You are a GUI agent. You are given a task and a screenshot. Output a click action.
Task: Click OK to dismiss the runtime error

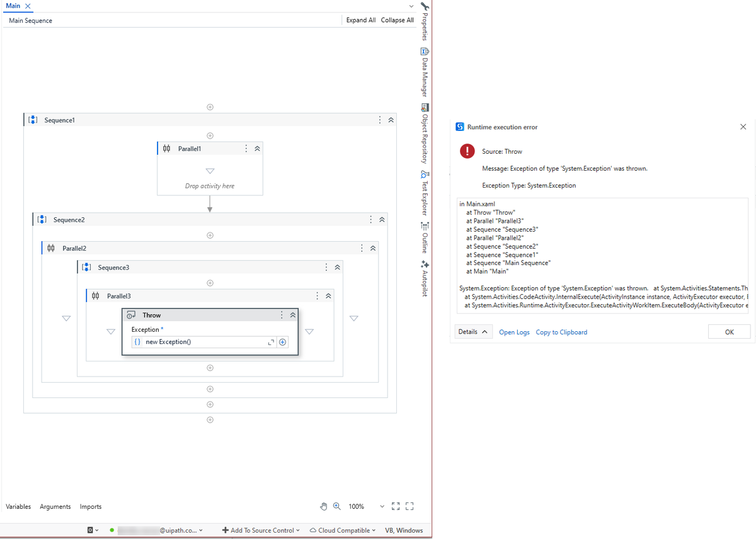729,331
